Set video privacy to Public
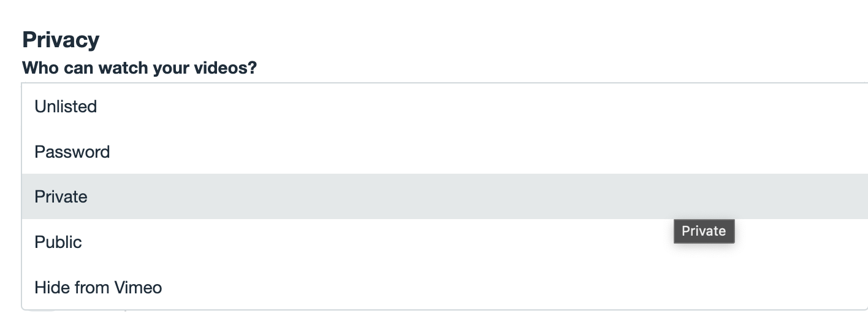This screenshot has height=313, width=868. tap(58, 242)
